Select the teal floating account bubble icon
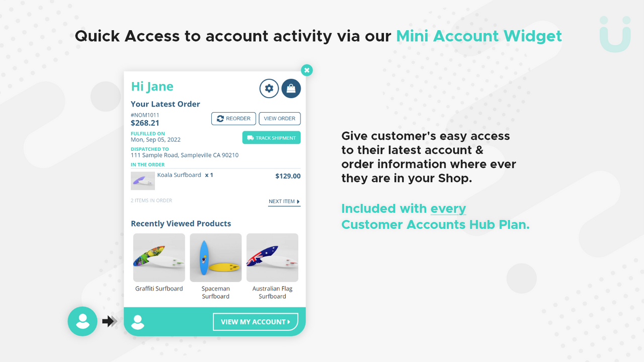Screen dimensions: 644x362 [83, 321]
